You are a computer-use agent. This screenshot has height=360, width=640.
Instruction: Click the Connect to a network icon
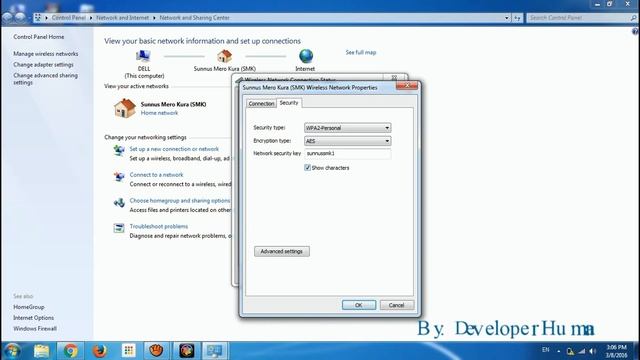[x=119, y=176]
